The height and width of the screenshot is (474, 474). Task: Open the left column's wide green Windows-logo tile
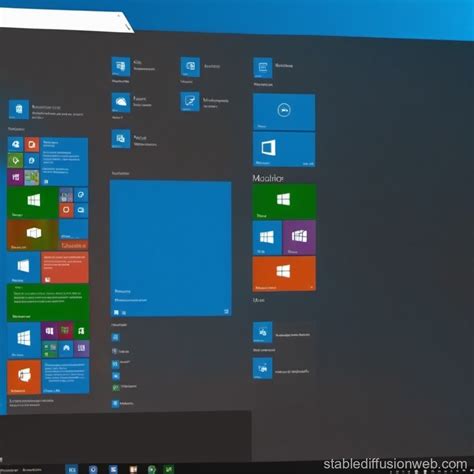pos(33,203)
